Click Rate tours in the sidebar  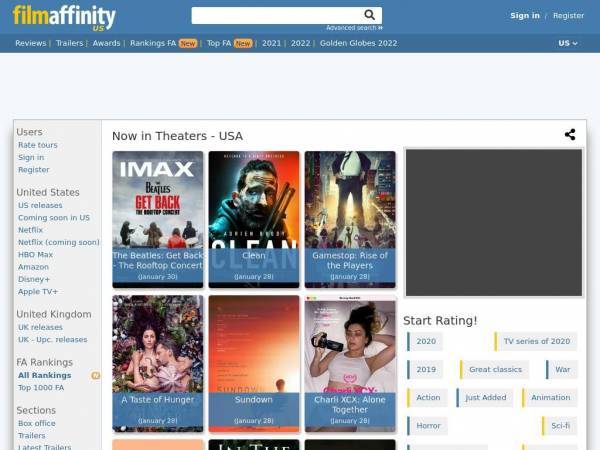coord(38,145)
